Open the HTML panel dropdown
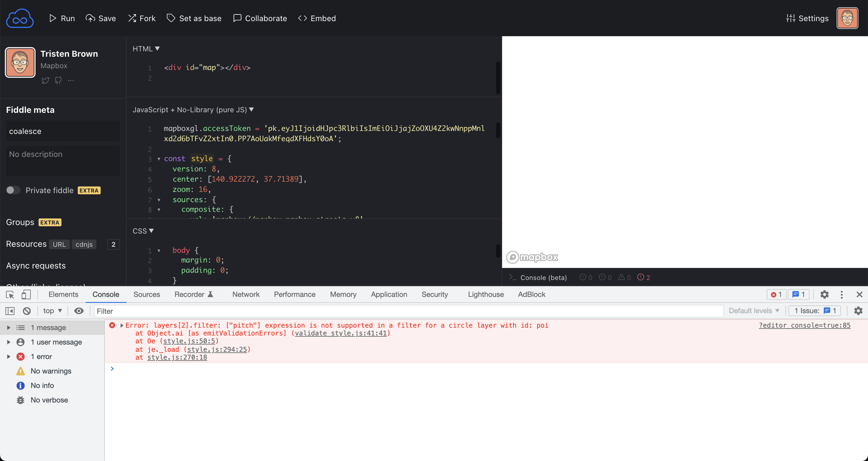868x461 pixels. point(146,49)
